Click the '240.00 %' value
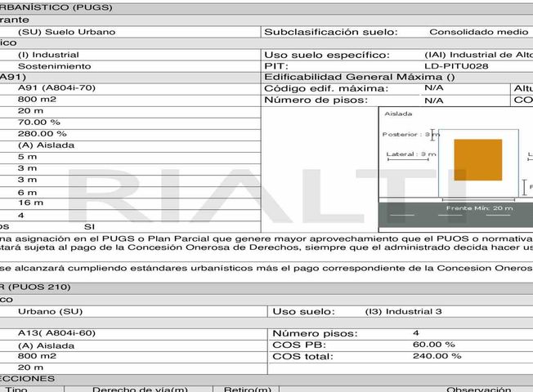533x392 pixels. (x=437, y=356)
